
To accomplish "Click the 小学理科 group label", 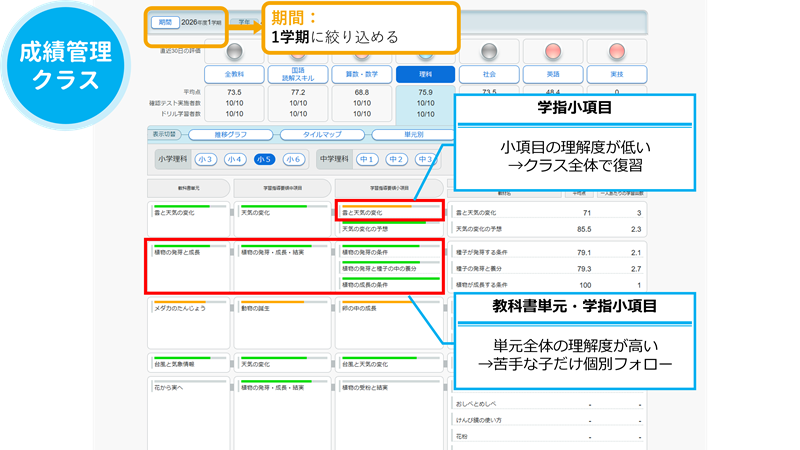I will point(172,159).
